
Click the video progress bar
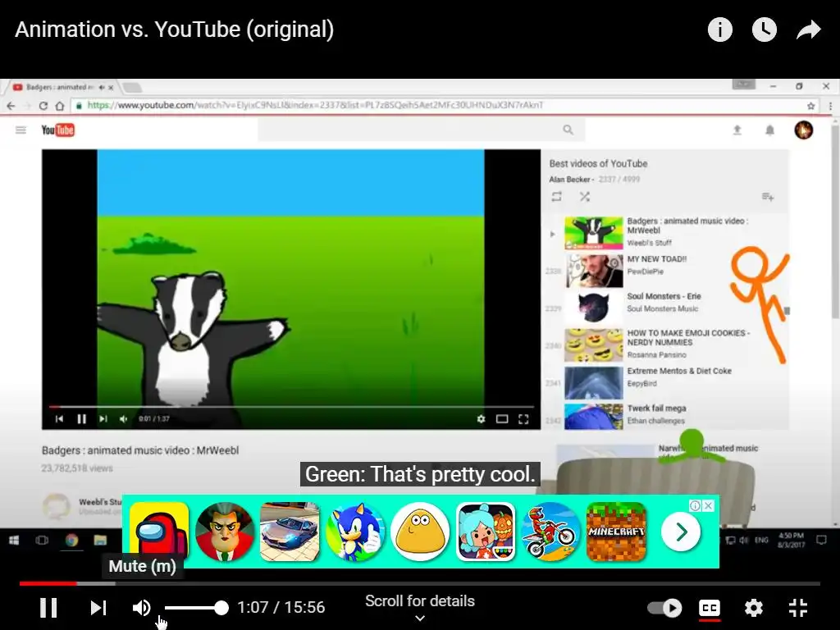pos(420,583)
